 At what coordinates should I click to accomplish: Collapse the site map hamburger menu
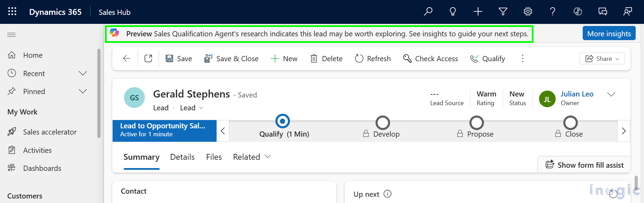pyautogui.click(x=11, y=35)
